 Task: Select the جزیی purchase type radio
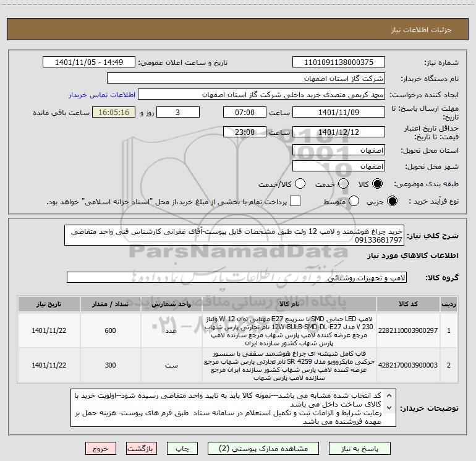tap(392, 201)
